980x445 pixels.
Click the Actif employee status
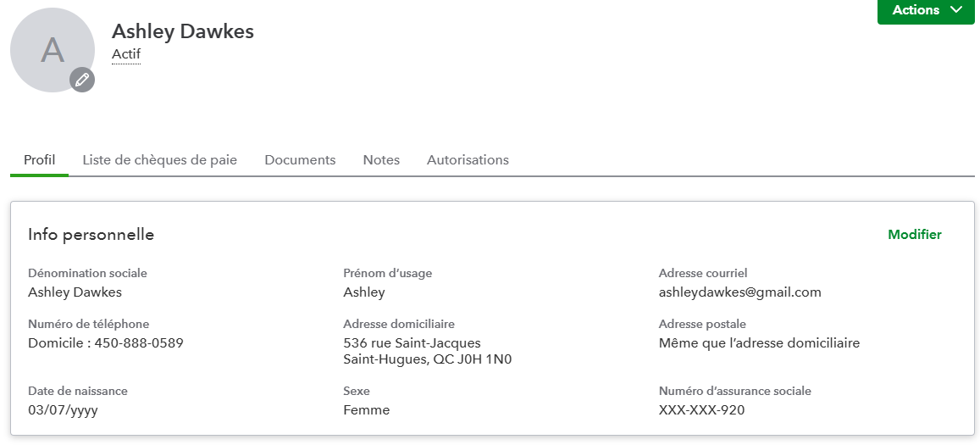point(126,54)
